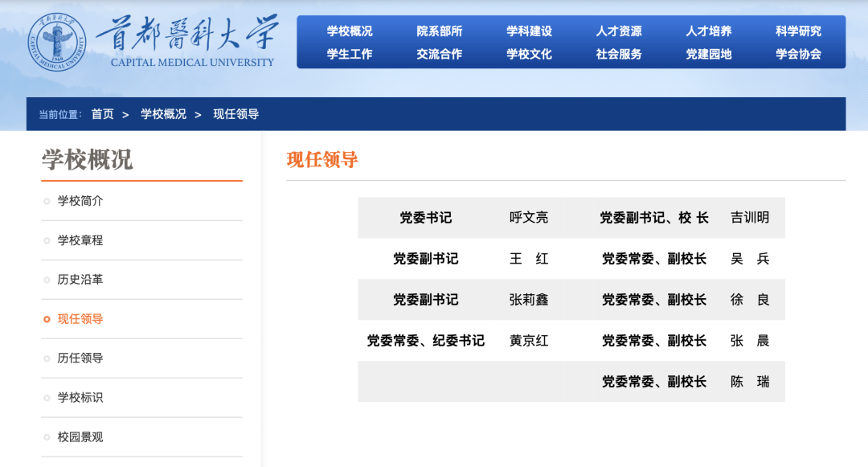Open the 学科建设 navigation menu
Image resolution: width=868 pixels, height=467 pixels.
[x=529, y=31]
